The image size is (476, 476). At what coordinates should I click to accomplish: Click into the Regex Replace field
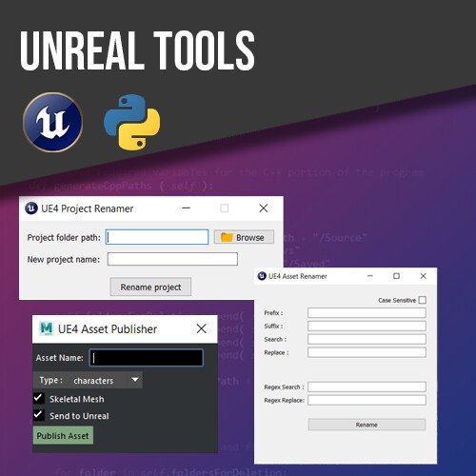coord(367,400)
